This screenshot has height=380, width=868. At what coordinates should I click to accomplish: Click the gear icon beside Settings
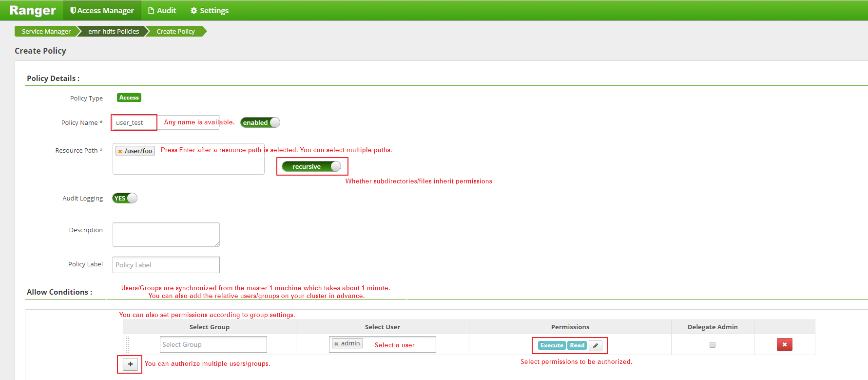tap(194, 10)
